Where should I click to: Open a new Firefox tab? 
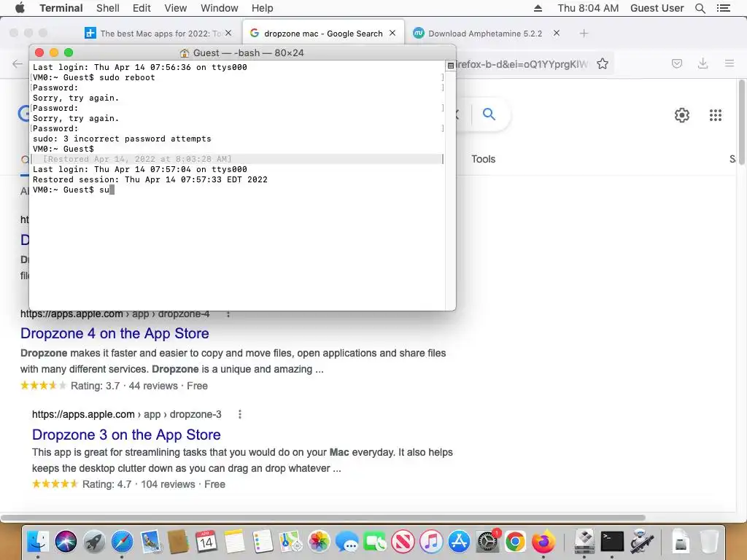coord(584,34)
